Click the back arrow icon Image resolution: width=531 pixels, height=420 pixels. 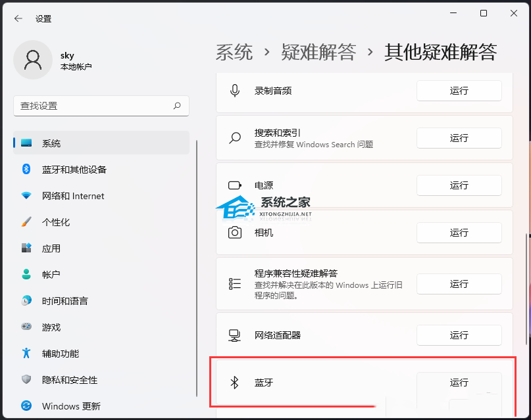click(18, 18)
